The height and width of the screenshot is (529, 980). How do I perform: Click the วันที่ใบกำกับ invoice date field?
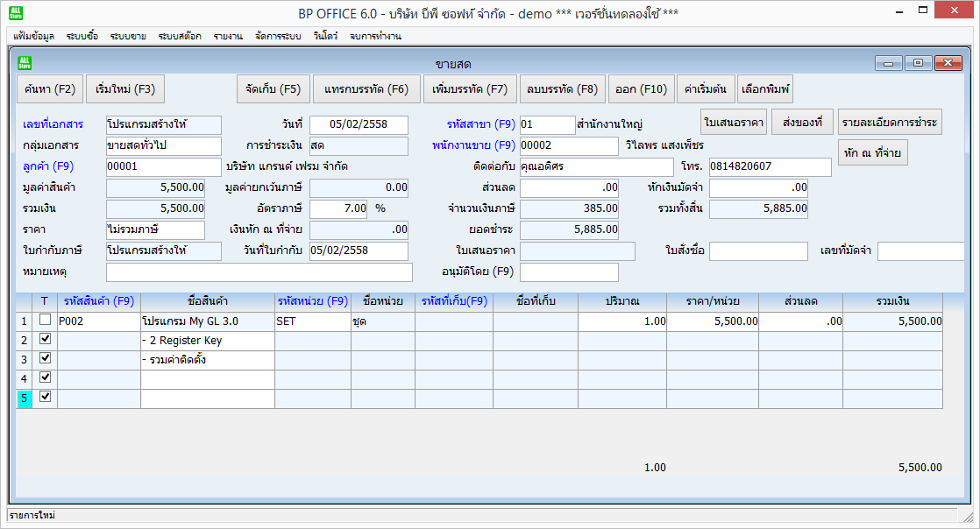click(359, 251)
